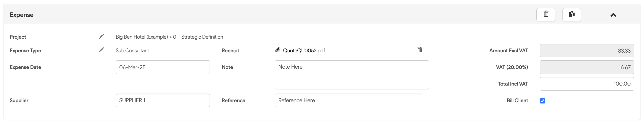Click the Big Ben Hotel project text
The width and height of the screenshot is (644, 123).
[x=169, y=37]
